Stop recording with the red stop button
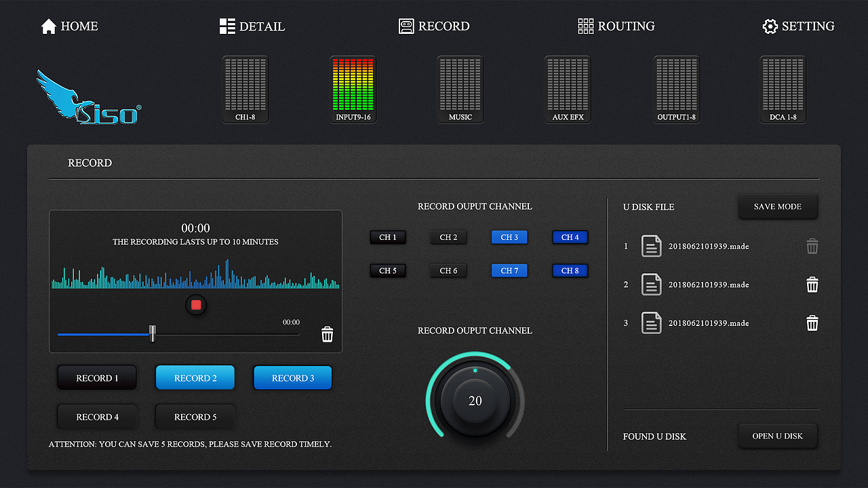 pyautogui.click(x=196, y=305)
